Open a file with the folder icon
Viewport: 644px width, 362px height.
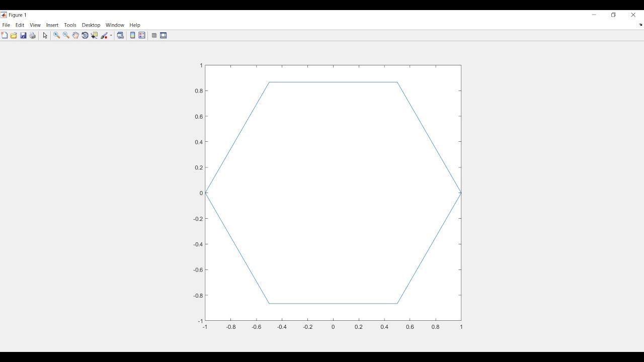[x=14, y=35]
